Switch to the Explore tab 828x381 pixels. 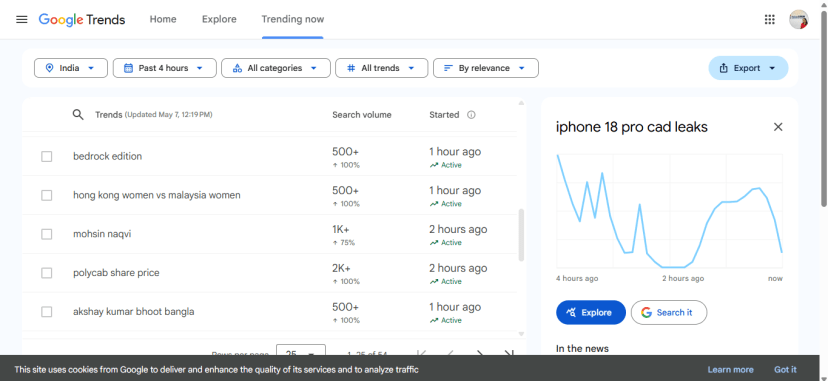[219, 20]
